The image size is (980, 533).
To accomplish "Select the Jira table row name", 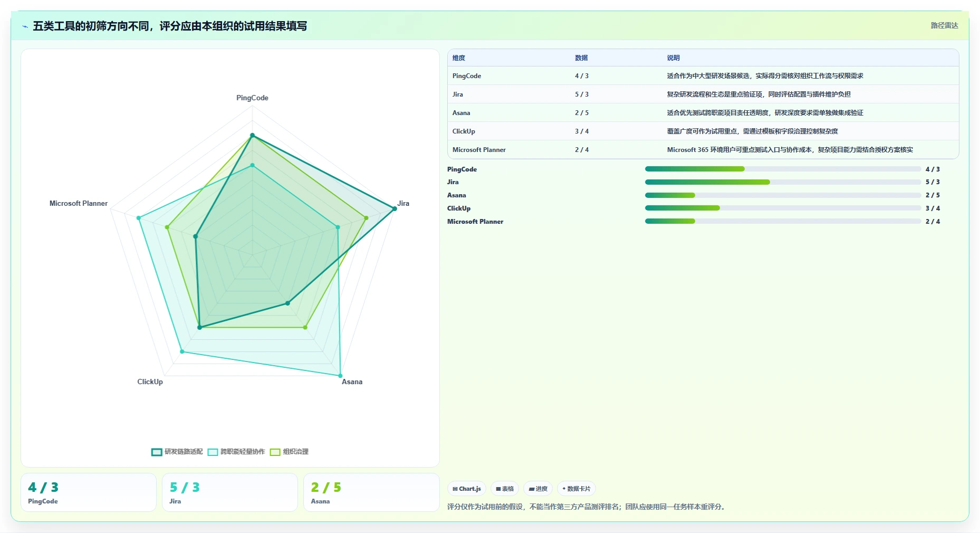I will [458, 94].
